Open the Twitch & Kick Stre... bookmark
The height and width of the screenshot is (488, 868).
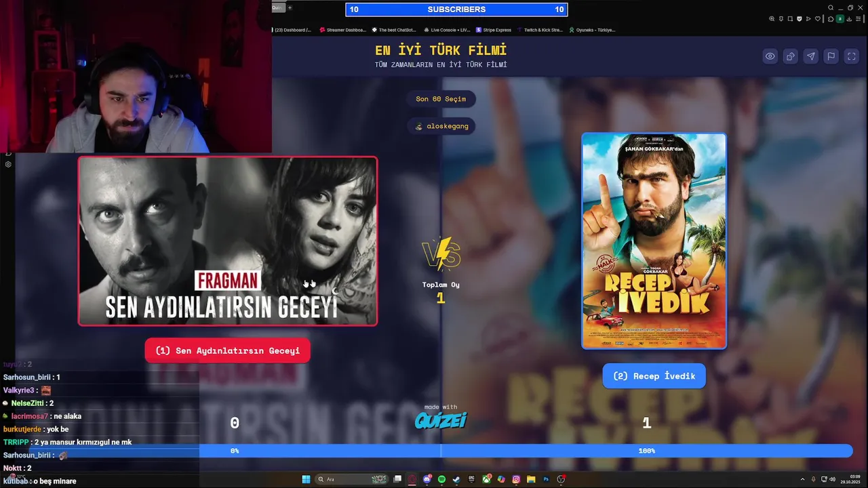[x=540, y=30]
